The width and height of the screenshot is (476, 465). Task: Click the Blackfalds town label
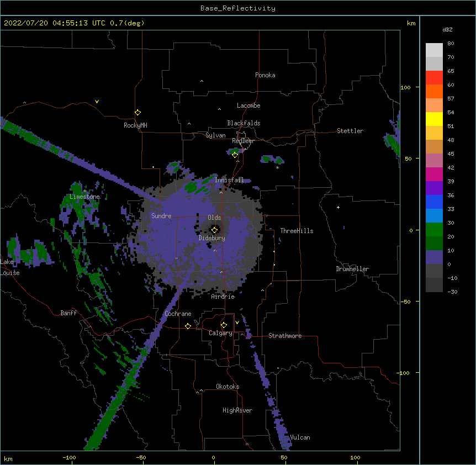[x=244, y=123]
